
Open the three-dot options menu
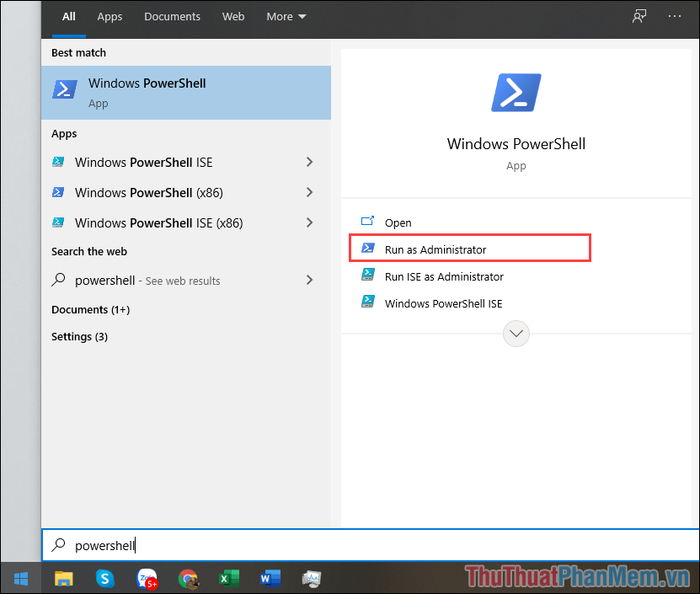[x=674, y=17]
